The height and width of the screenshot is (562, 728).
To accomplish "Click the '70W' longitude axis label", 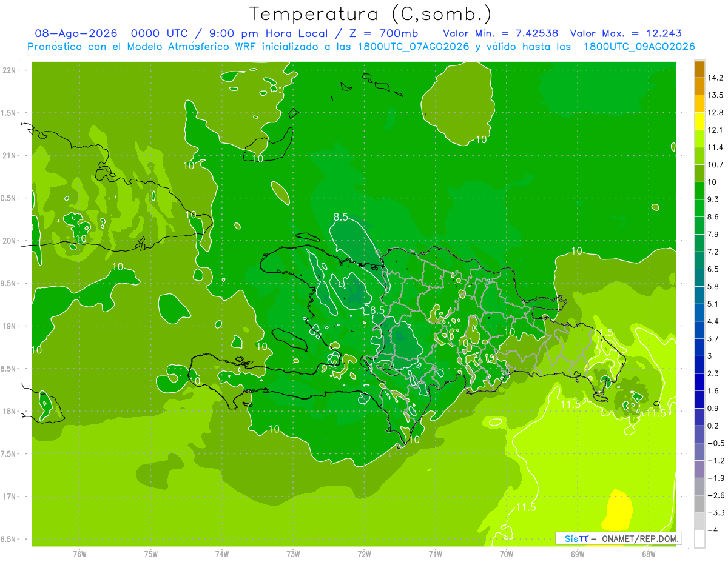I will 507,554.
